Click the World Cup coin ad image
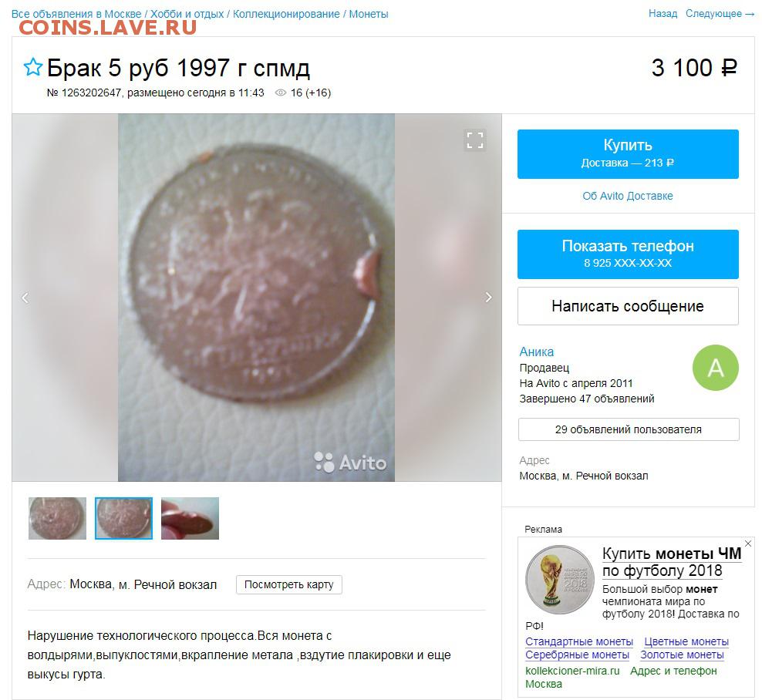762x700 pixels. point(560,579)
